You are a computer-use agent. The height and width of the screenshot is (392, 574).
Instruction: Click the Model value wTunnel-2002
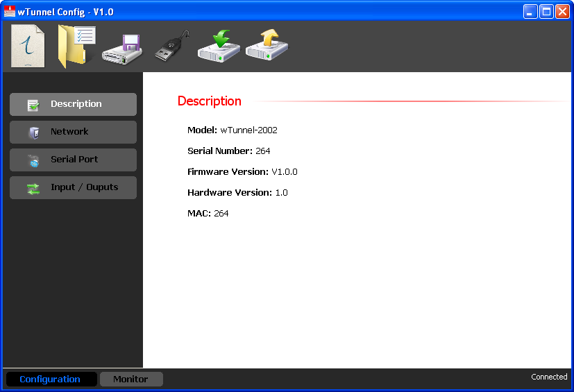tap(248, 130)
